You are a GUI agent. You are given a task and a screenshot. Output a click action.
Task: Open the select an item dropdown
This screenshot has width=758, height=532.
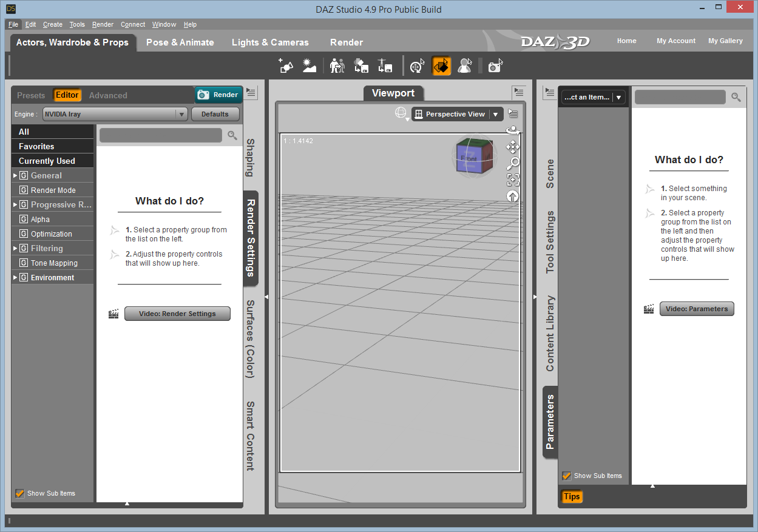click(593, 97)
